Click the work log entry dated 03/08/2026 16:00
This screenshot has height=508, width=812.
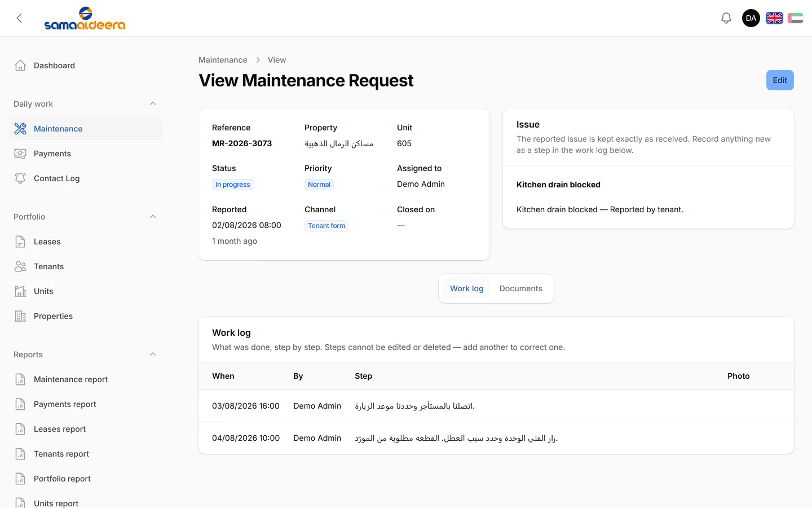point(496,406)
